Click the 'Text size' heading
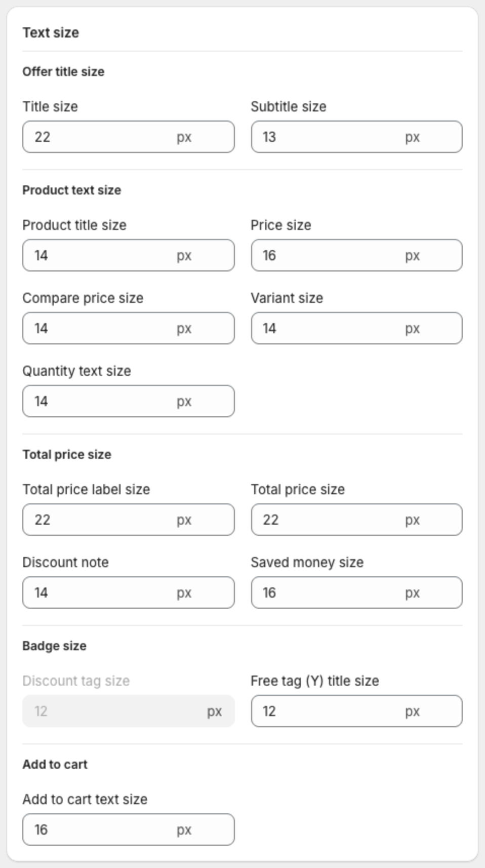The image size is (485, 868). point(51,32)
